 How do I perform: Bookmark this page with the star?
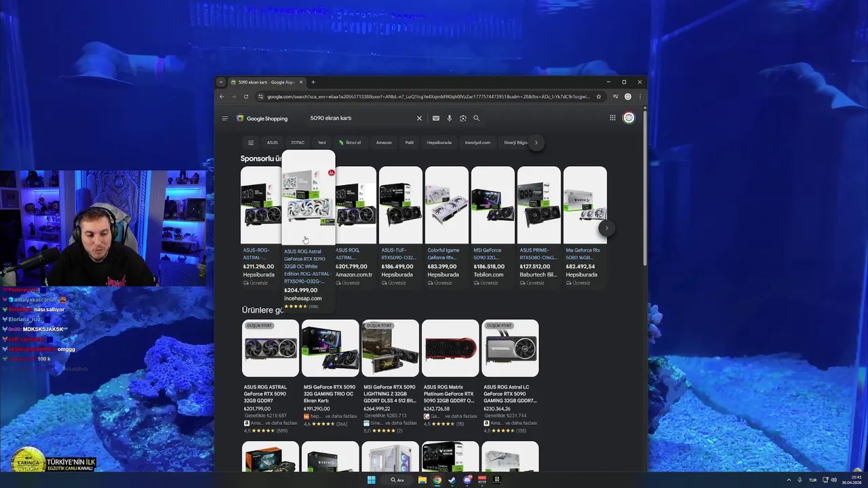click(599, 96)
